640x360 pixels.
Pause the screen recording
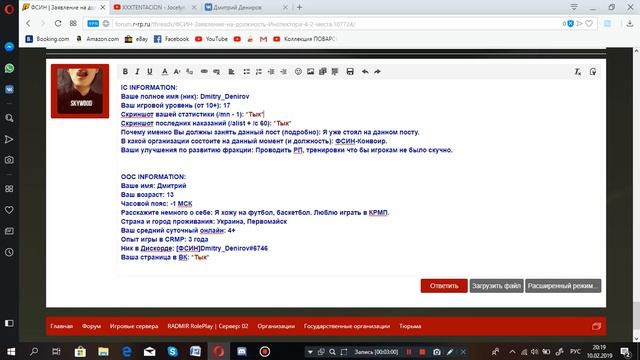pyautogui.click(x=409, y=351)
